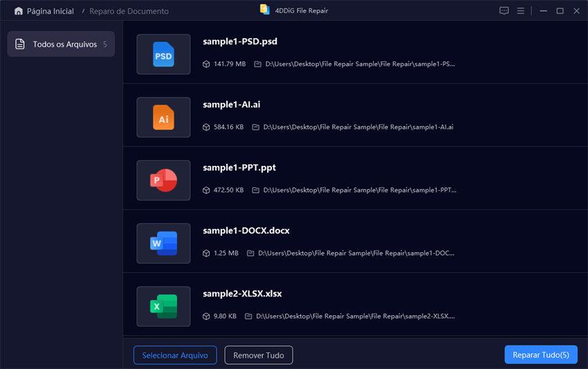Image resolution: width=588 pixels, height=369 pixels.
Task: Click folder icon for sample1-PSD.psd path
Action: 257,64
